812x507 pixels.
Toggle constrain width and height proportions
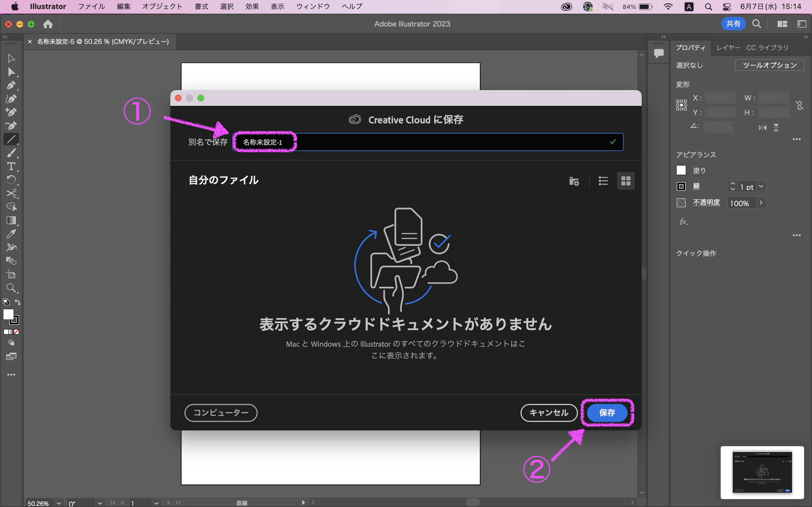[x=800, y=106]
